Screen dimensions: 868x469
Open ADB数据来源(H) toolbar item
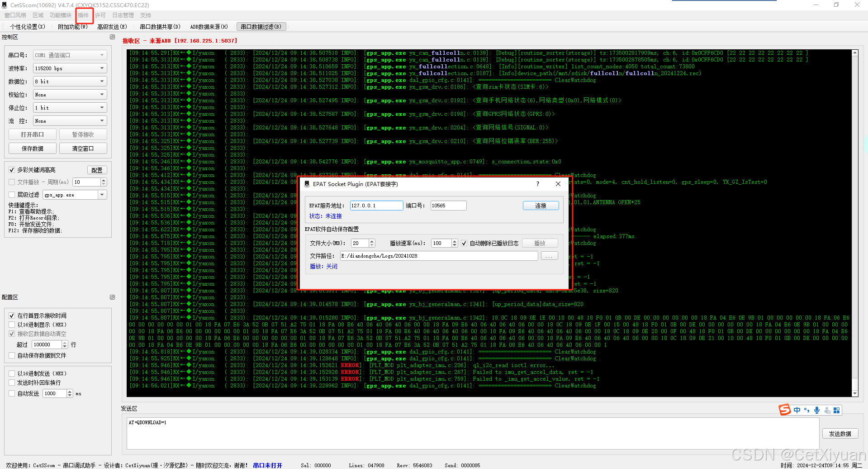click(209, 27)
